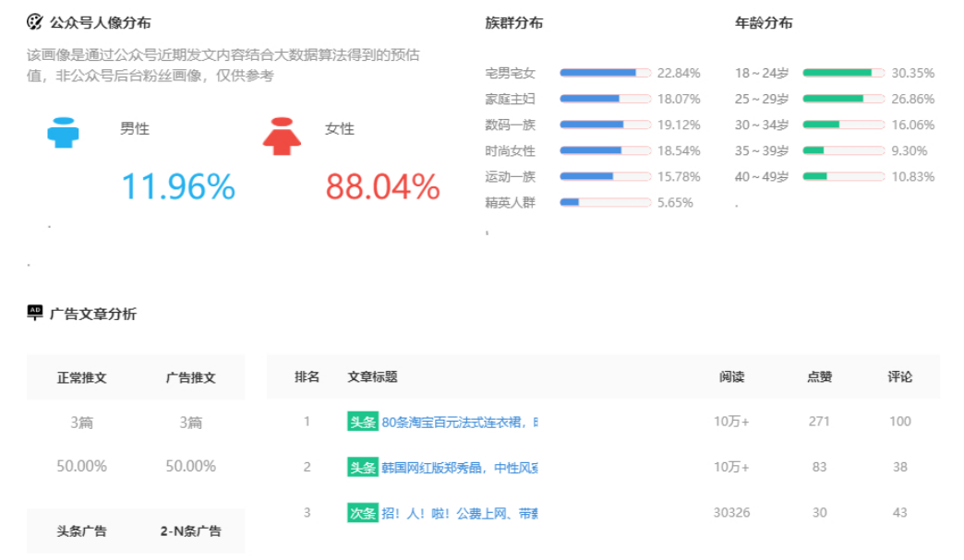Screen dimensions: 964x560
Task: Click the green 次条 badge on the rank 3 article
Action: pos(362,513)
